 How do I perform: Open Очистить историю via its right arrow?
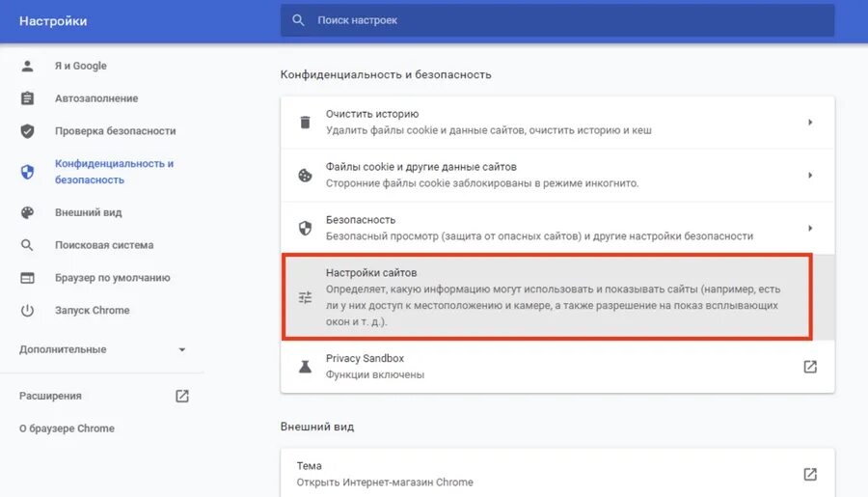pyautogui.click(x=810, y=122)
